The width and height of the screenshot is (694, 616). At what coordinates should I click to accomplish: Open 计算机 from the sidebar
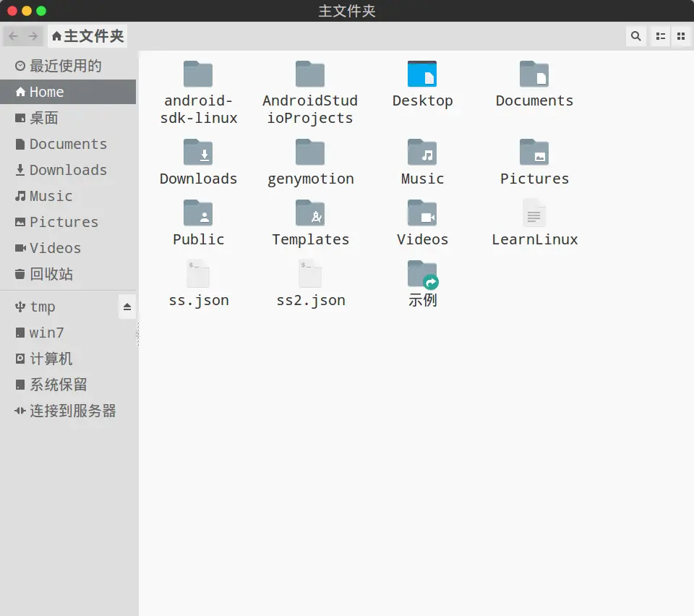click(x=50, y=359)
